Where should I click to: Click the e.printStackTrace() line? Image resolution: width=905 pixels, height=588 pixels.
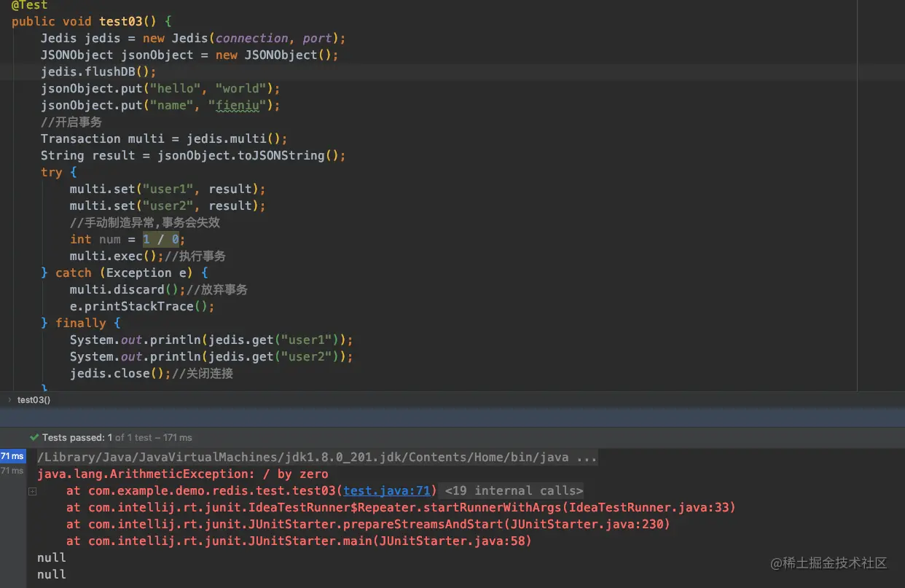(142, 306)
